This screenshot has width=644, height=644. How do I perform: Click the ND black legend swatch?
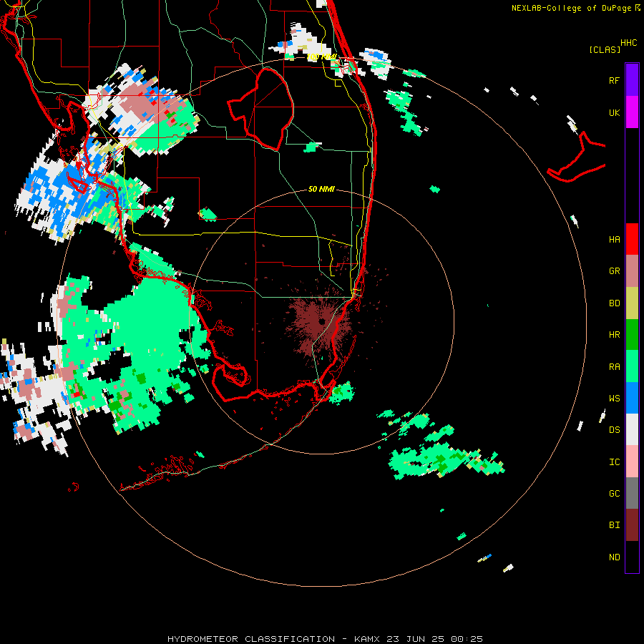(x=632, y=557)
